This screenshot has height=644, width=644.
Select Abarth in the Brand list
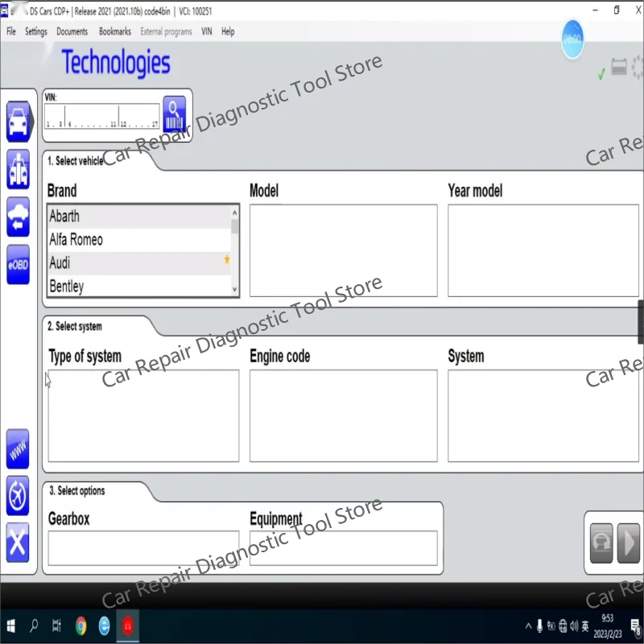139,216
